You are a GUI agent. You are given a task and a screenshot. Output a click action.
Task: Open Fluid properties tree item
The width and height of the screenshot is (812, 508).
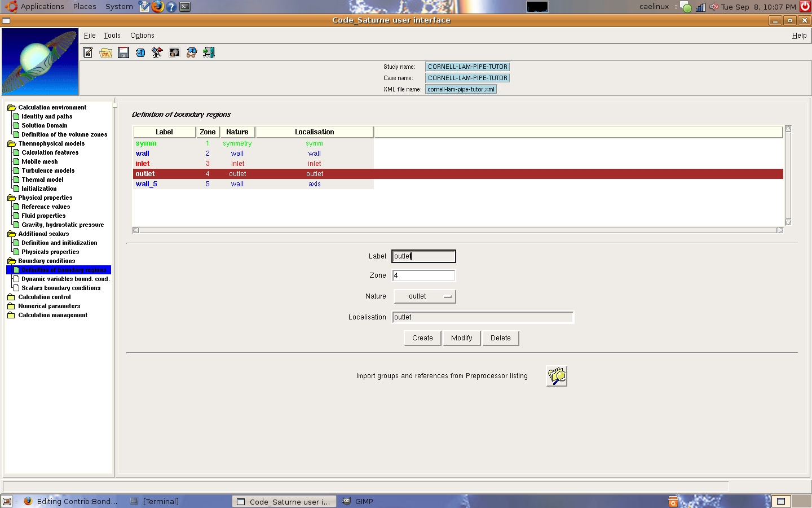pos(43,216)
